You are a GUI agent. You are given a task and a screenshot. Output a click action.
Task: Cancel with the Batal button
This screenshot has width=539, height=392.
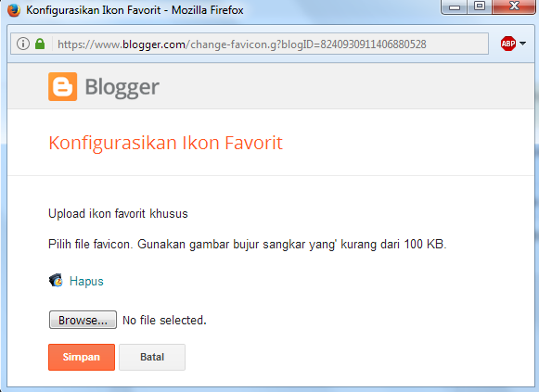point(152,357)
